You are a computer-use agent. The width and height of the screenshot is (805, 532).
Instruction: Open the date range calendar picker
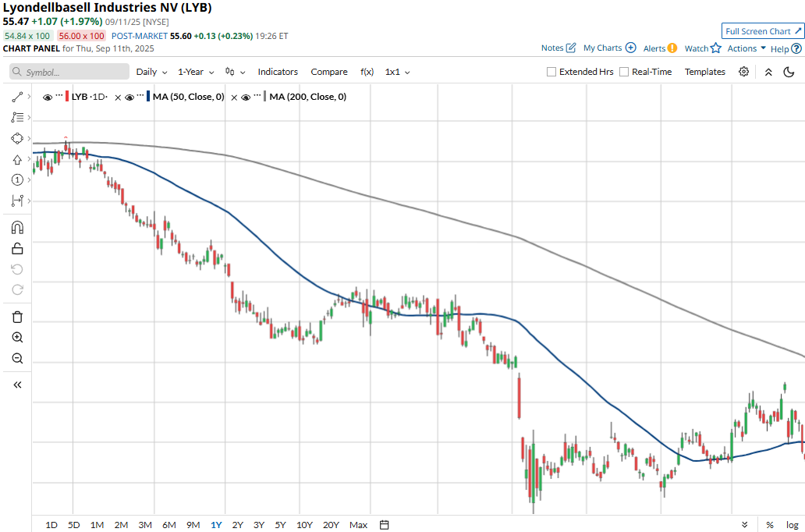pyautogui.click(x=384, y=524)
